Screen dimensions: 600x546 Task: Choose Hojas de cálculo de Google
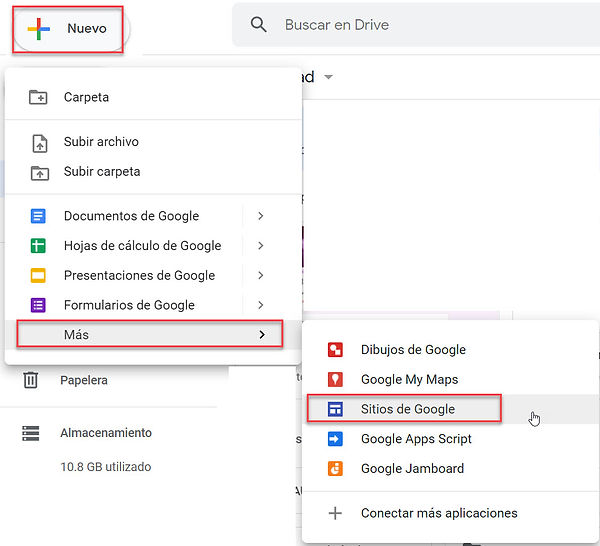[153, 246]
